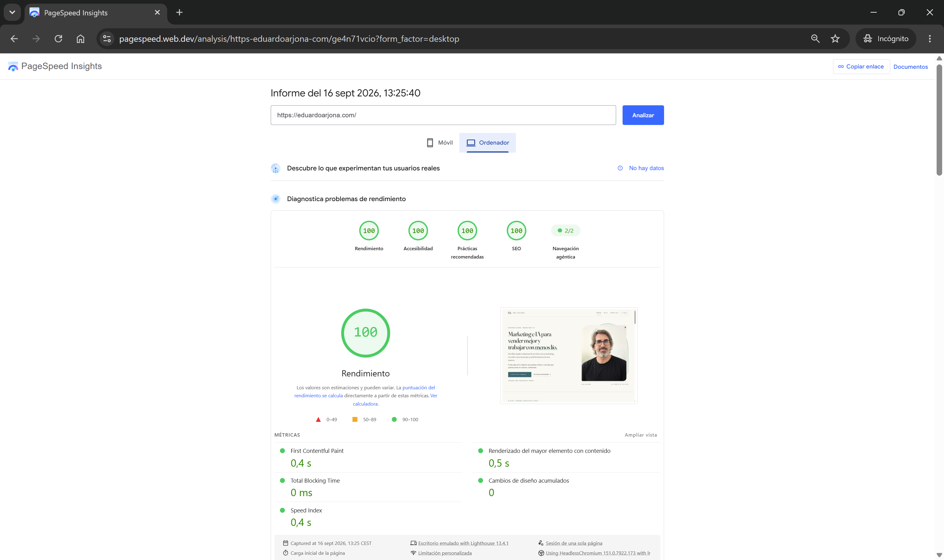This screenshot has width=944, height=560.
Task: Click the Diagnostica problemas de rendimiento icon
Action: point(276,199)
